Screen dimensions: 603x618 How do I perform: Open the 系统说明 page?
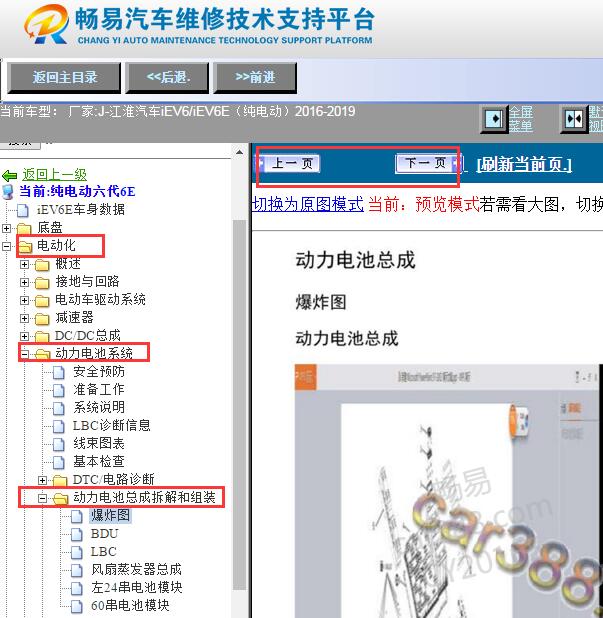(99, 407)
